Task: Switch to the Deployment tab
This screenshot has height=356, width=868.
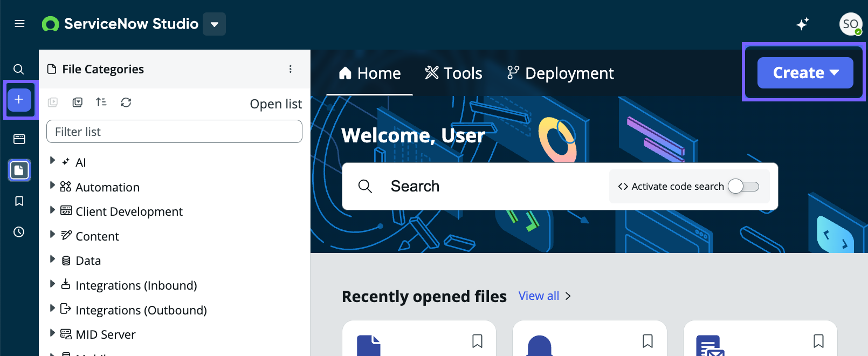Action: tap(560, 73)
